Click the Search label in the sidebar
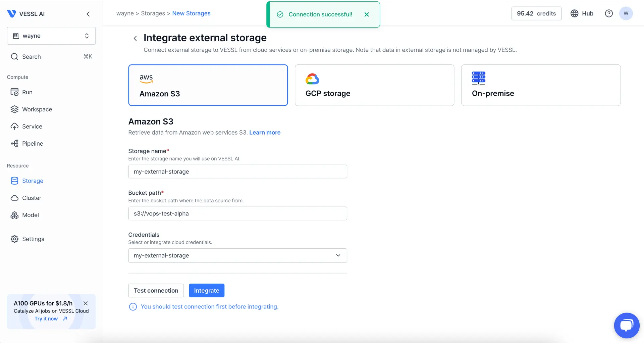This screenshot has width=644, height=343. pyautogui.click(x=32, y=57)
